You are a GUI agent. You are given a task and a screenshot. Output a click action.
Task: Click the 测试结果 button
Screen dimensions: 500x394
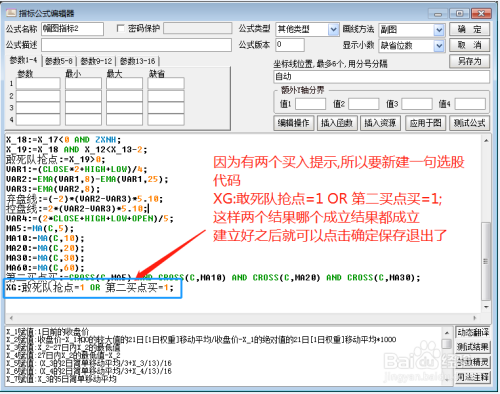(x=473, y=347)
